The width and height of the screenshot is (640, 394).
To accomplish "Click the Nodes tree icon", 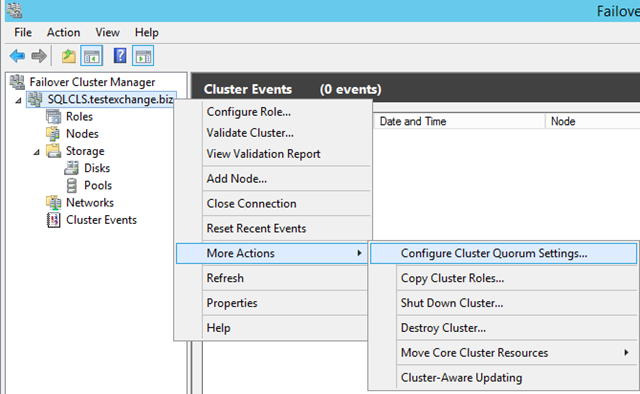I will tap(53, 134).
